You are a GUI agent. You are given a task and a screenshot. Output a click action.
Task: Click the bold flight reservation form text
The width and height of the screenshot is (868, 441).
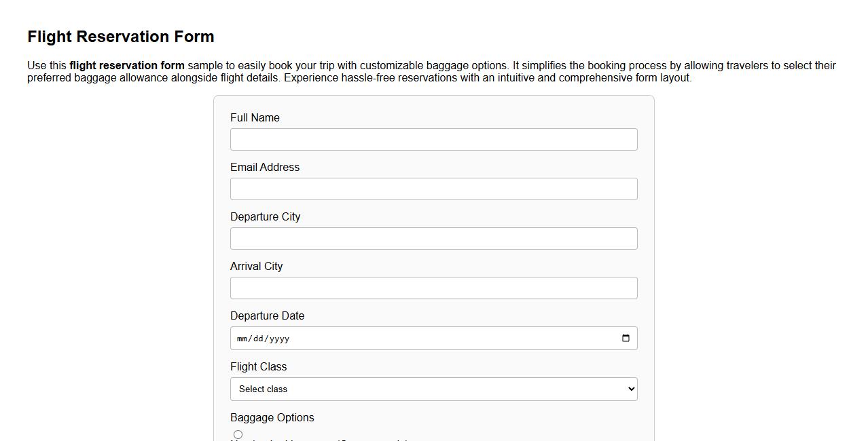126,65
